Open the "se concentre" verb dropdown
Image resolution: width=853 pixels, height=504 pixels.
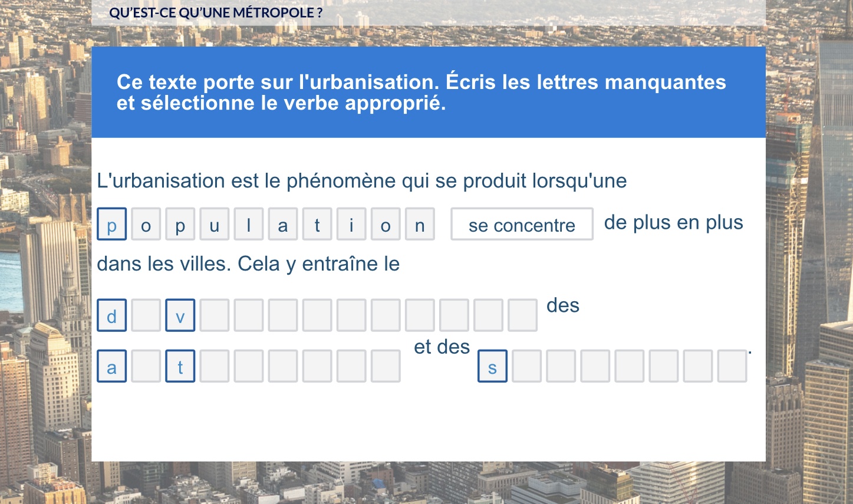tap(522, 225)
